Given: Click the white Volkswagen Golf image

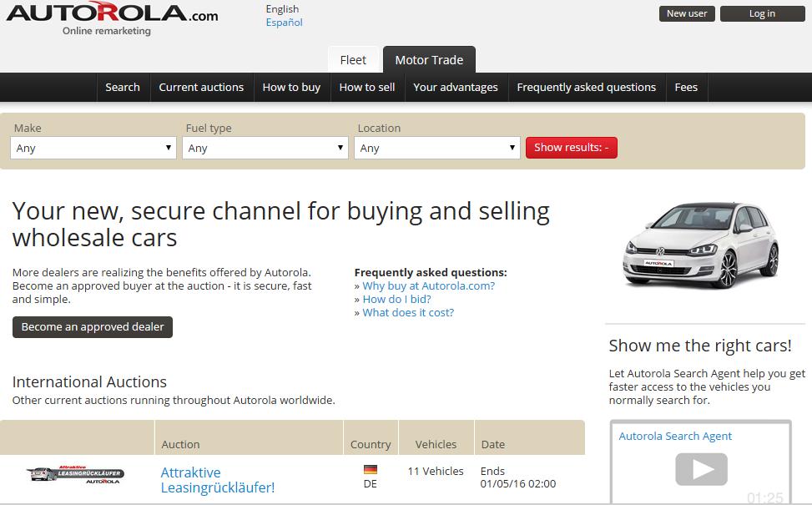Looking at the screenshot, I should pyautogui.click(x=702, y=245).
